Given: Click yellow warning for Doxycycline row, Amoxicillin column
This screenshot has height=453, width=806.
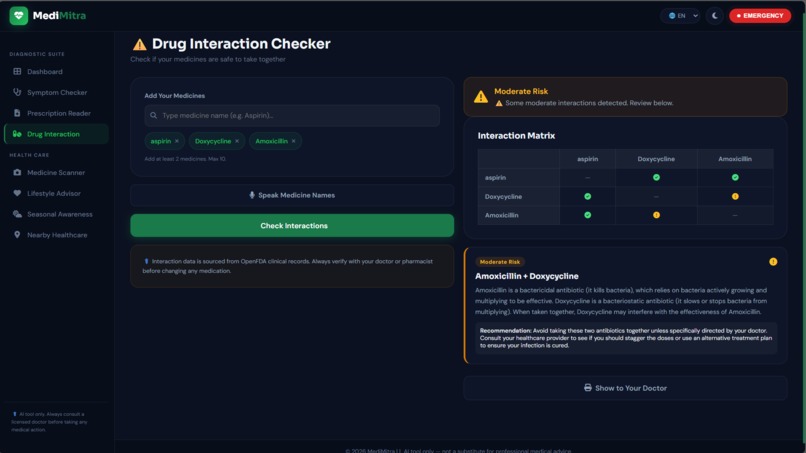Looking at the screenshot, I should point(735,196).
